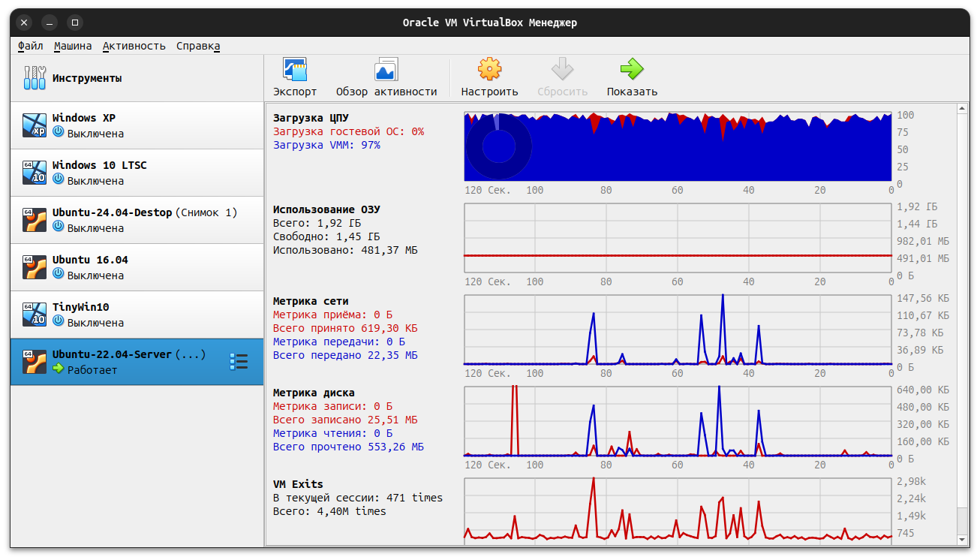This screenshot has height=560, width=980.
Task: Open the Машина menu
Action: click(x=73, y=46)
